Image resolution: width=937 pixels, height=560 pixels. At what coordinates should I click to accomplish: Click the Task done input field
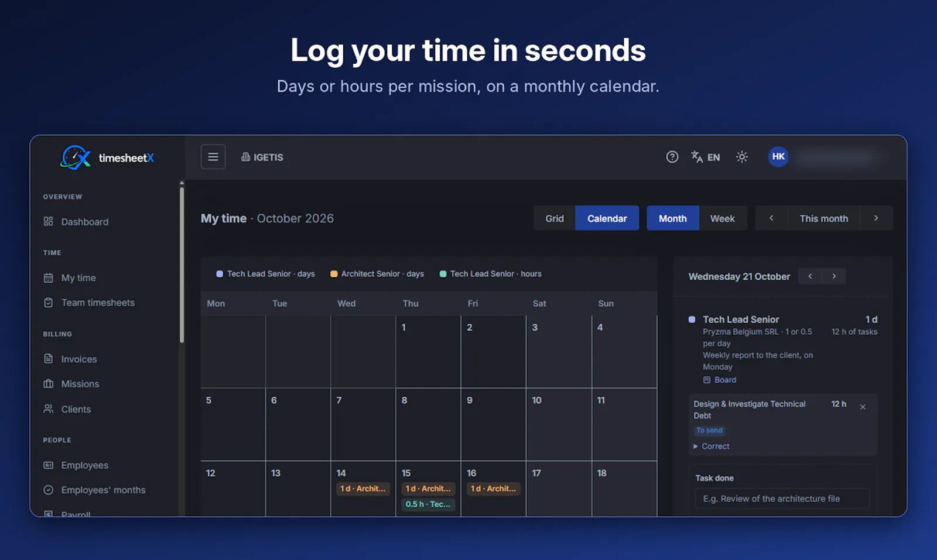(x=782, y=499)
